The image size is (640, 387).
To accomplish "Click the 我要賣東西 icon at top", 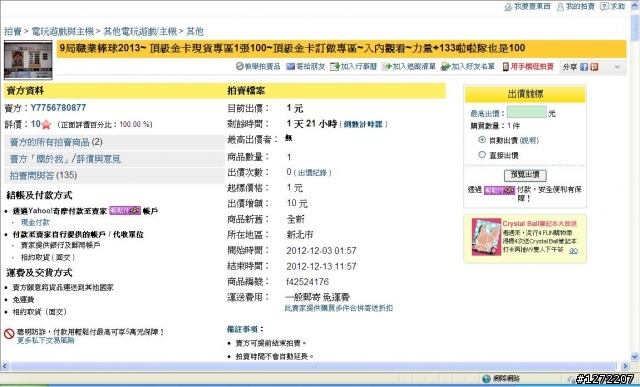I will click(508, 7).
